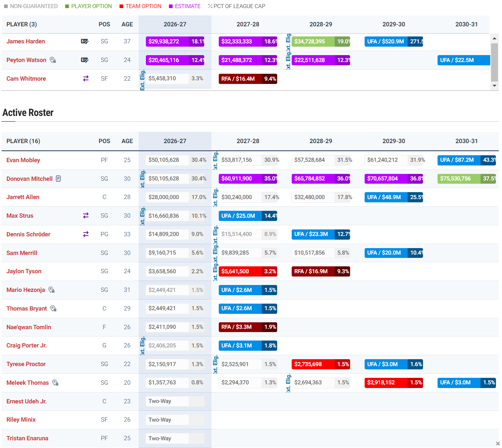Image resolution: width=502 pixels, height=448 pixels.
Task: Sort Active Roster by the 2026-27 column header
Action: click(x=175, y=141)
